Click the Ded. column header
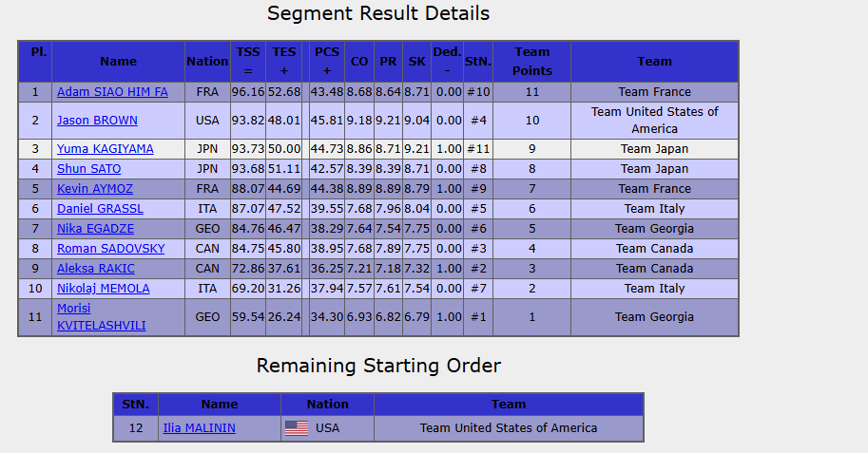The image size is (868, 453). [447, 61]
